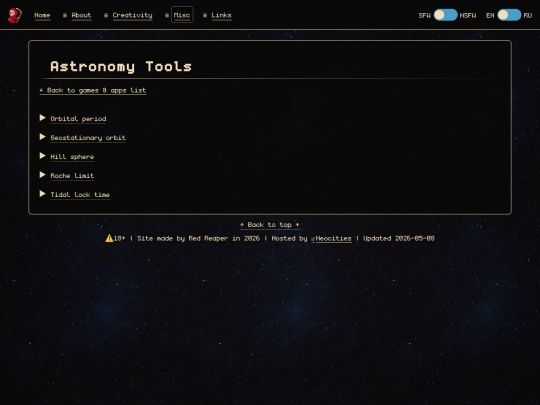The width and height of the screenshot is (540, 405).
Task: Click the red reaper site logo
Action: (15, 15)
